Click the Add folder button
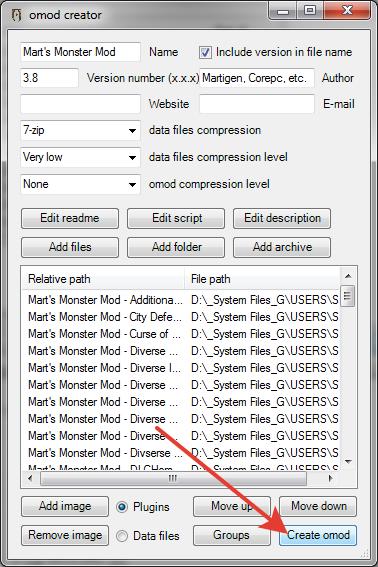This screenshot has width=378, height=567. 176,247
